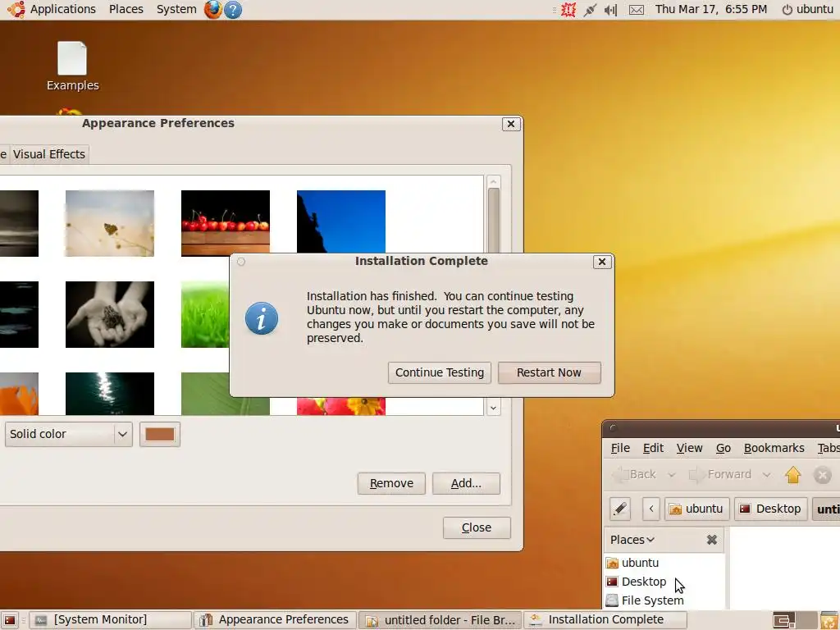Click Restart Now button
This screenshot has width=840, height=630.
pos(549,372)
